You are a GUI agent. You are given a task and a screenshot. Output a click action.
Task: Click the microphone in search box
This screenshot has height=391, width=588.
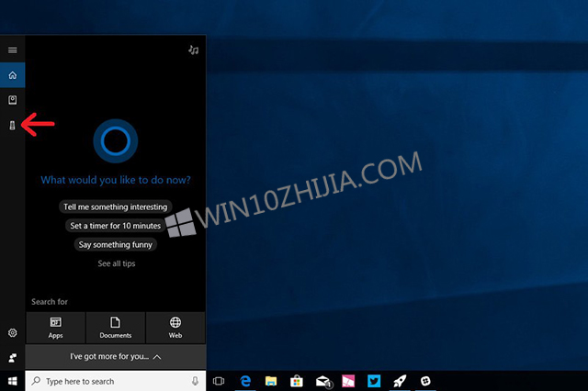tap(195, 381)
